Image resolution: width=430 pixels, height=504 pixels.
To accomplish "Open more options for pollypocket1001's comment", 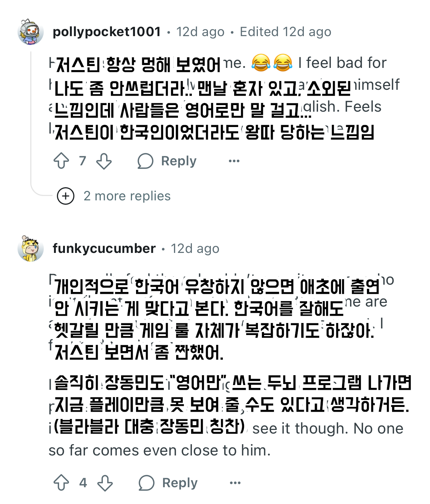I will point(234,161).
